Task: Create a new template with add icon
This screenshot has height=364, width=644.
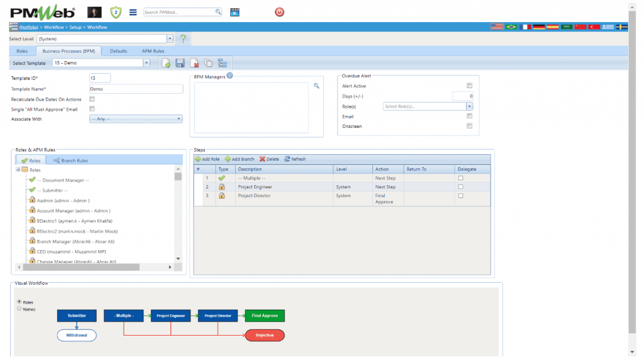Action: pyautogui.click(x=166, y=63)
